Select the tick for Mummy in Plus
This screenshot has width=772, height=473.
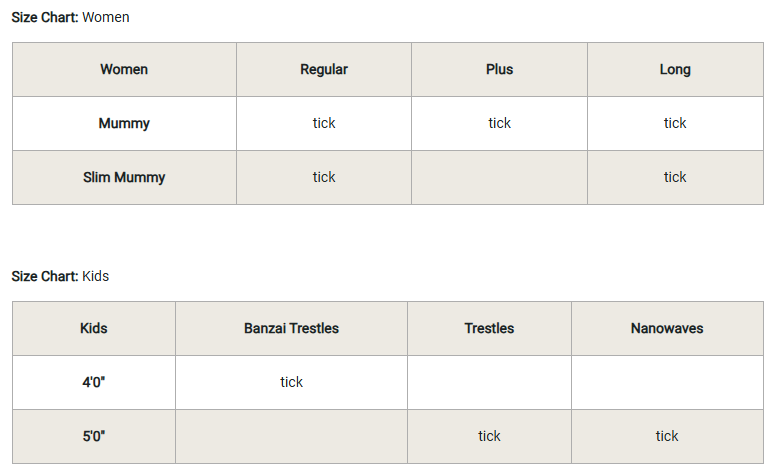[499, 123]
